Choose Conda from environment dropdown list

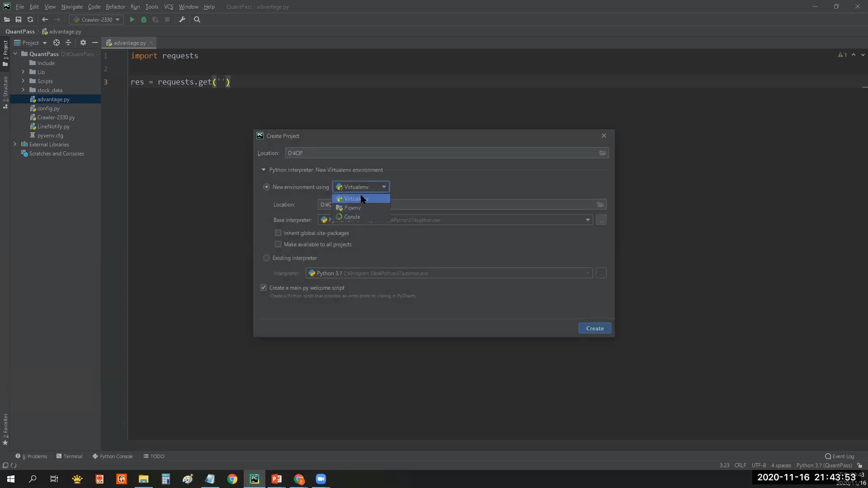pos(352,217)
